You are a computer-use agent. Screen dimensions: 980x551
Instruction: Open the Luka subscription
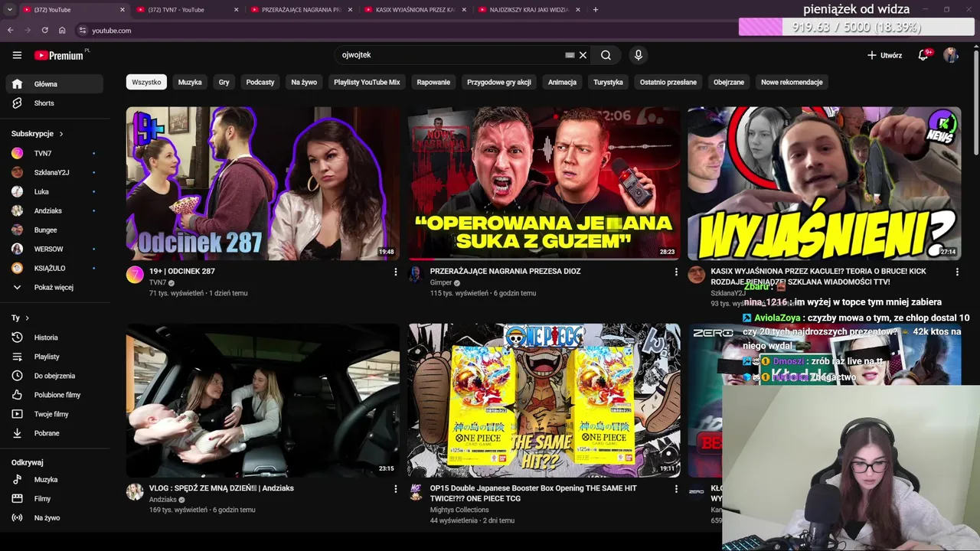click(x=54, y=191)
